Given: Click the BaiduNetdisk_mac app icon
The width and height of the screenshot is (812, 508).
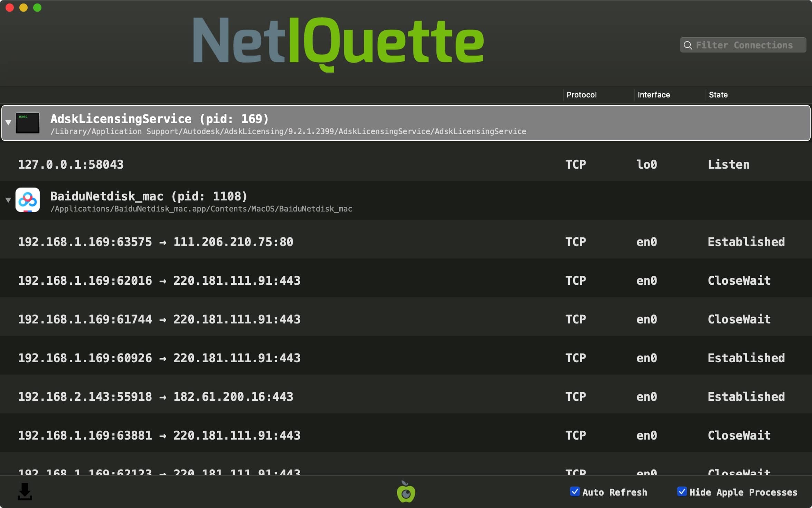Looking at the screenshot, I should 28,200.
